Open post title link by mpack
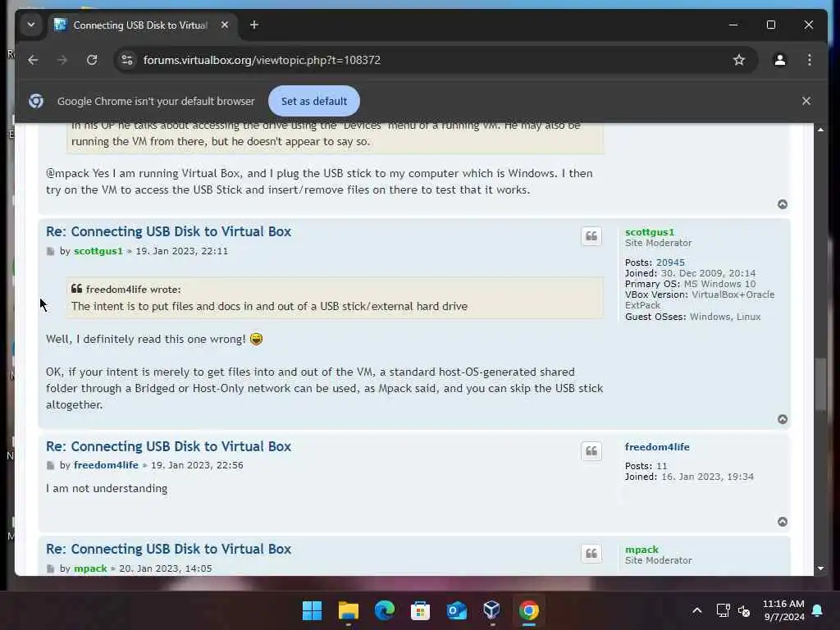840x630 pixels. [x=169, y=549]
